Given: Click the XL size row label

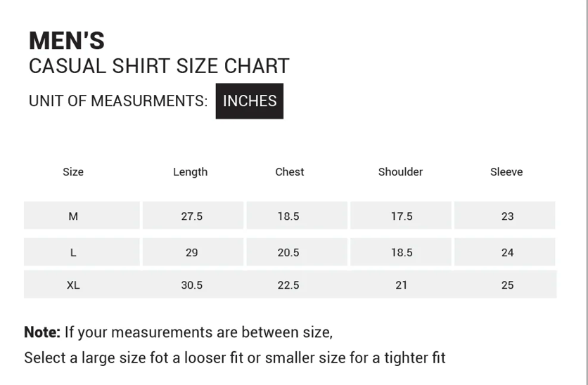Looking at the screenshot, I should click(73, 285).
